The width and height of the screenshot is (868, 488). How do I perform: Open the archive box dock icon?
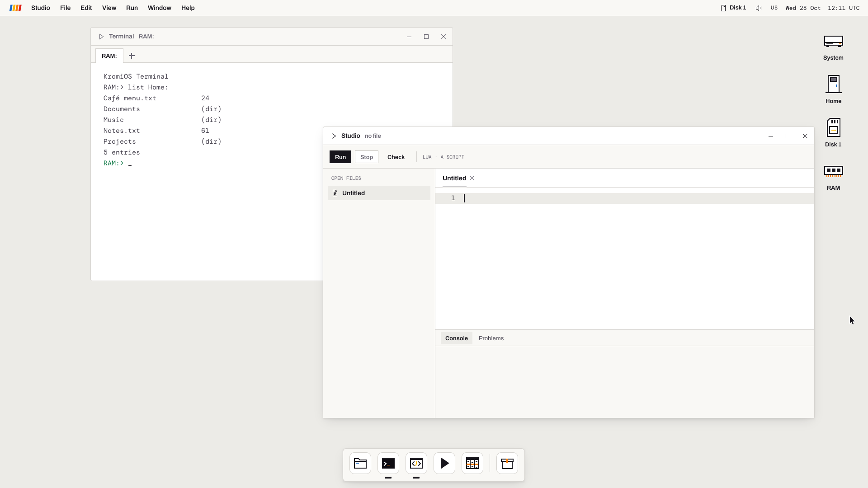pyautogui.click(x=507, y=464)
